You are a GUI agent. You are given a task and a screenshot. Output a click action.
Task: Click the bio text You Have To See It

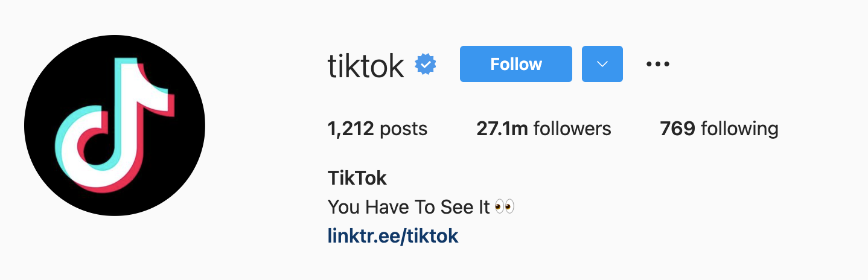408,207
